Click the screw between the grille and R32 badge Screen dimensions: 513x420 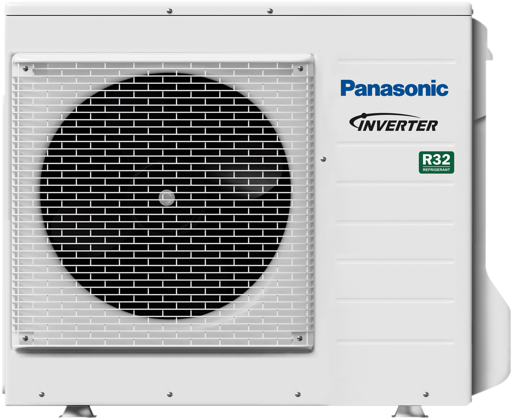click(323, 159)
